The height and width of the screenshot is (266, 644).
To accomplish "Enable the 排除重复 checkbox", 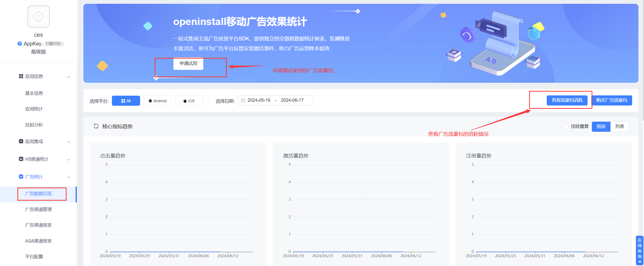I will [x=566, y=126].
